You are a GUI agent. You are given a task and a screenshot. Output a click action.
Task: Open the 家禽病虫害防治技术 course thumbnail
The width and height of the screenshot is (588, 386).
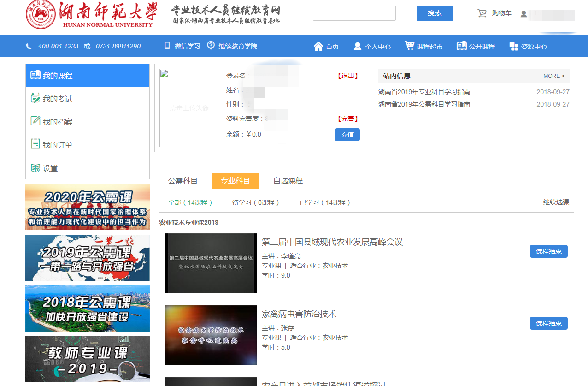pos(211,335)
